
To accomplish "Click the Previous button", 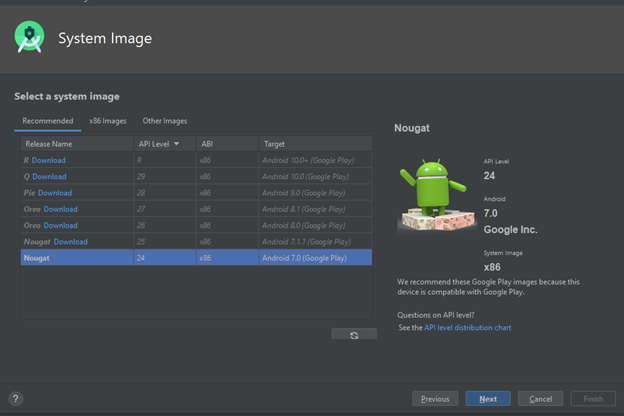I will pyautogui.click(x=435, y=398).
